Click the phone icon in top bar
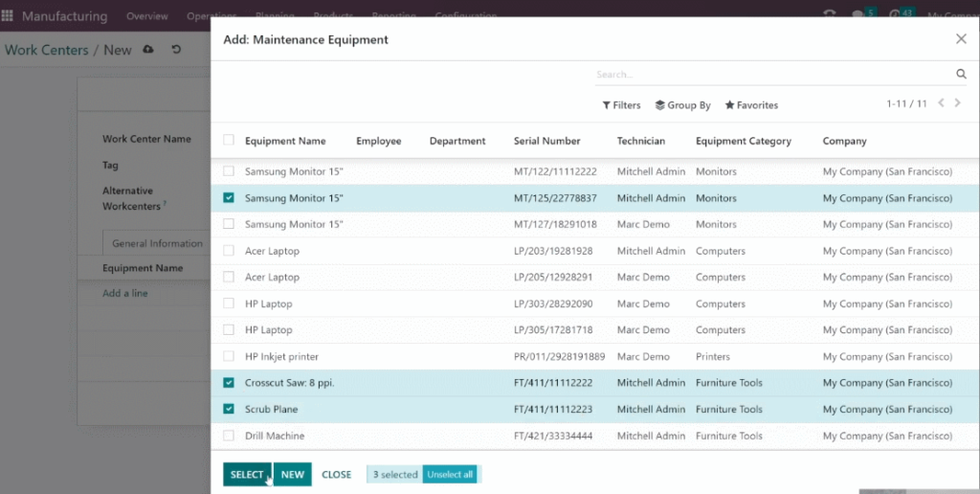 point(830,13)
